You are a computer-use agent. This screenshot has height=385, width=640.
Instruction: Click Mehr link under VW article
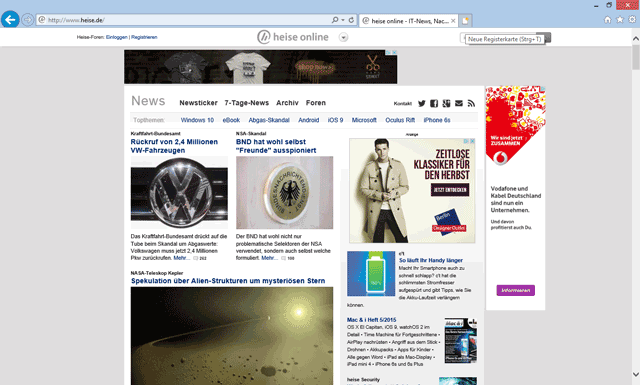181,258
